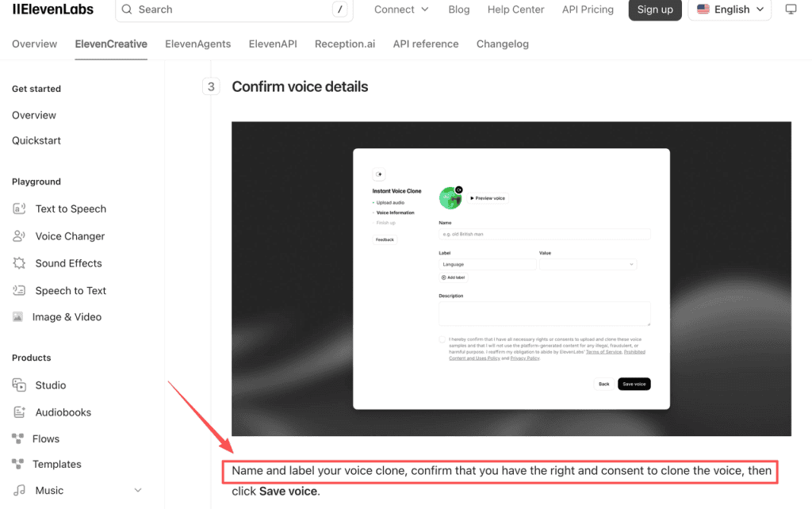812x509 pixels.
Task: Open the Image & Video icon
Action: click(17, 317)
